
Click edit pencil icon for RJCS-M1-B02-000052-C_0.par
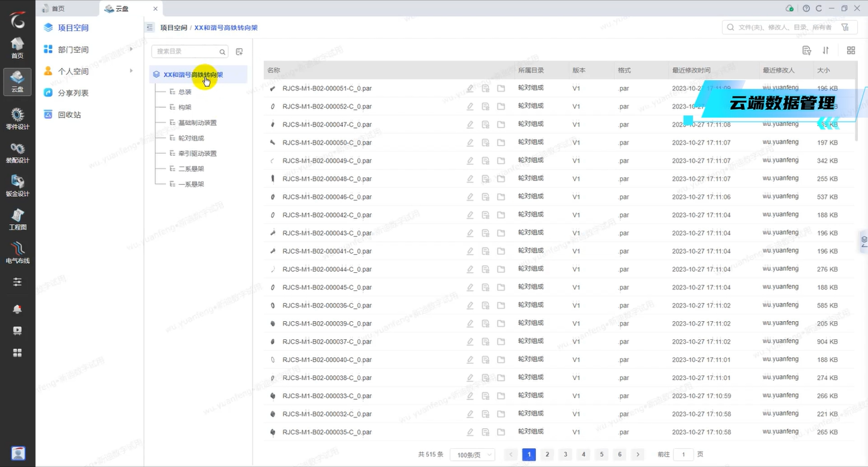(470, 106)
